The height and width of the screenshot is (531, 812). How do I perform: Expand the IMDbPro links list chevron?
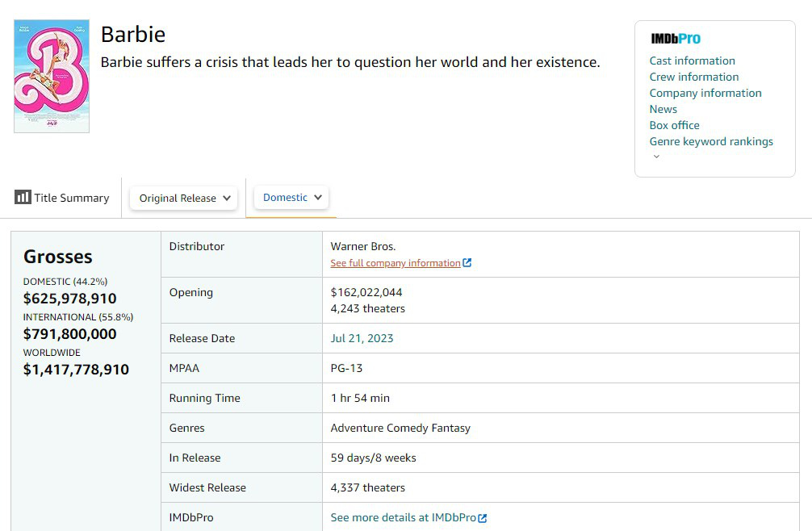(x=656, y=157)
